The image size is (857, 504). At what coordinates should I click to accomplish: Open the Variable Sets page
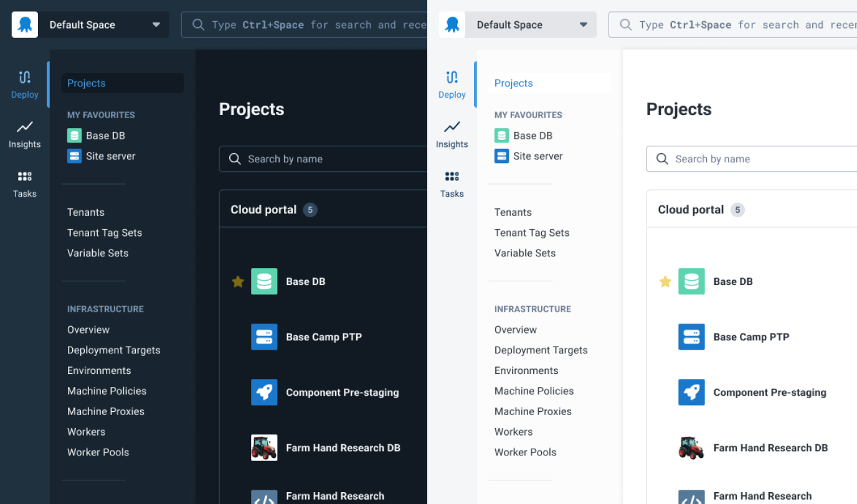[x=97, y=253]
